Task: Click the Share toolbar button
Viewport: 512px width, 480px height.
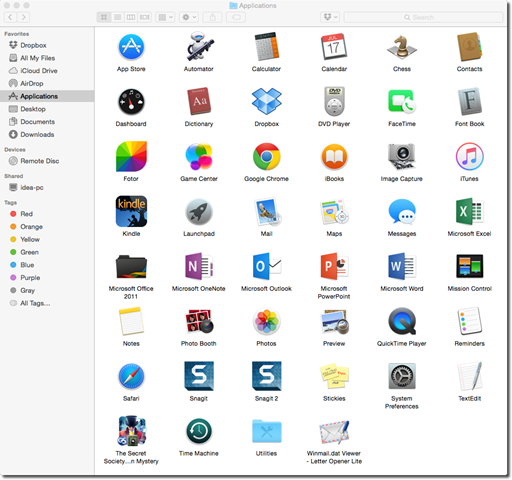Action: 212,17
